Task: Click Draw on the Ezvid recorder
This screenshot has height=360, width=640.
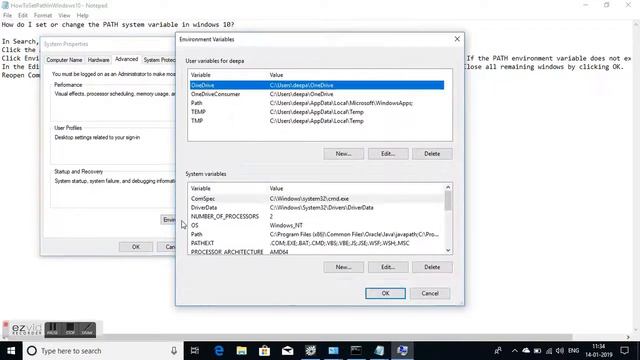Action: (87, 329)
